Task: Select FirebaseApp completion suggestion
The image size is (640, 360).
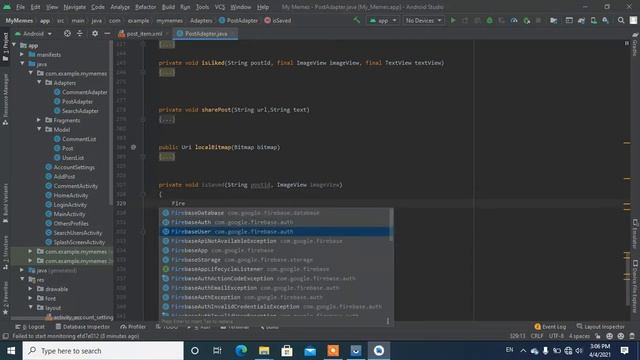Action: [x=274, y=250]
